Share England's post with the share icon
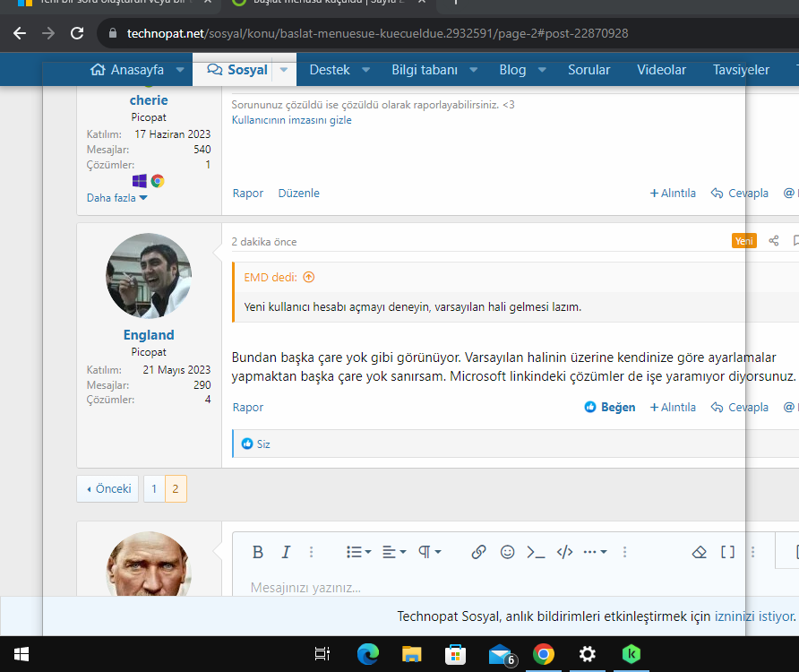This screenshot has width=799, height=672. [x=774, y=241]
